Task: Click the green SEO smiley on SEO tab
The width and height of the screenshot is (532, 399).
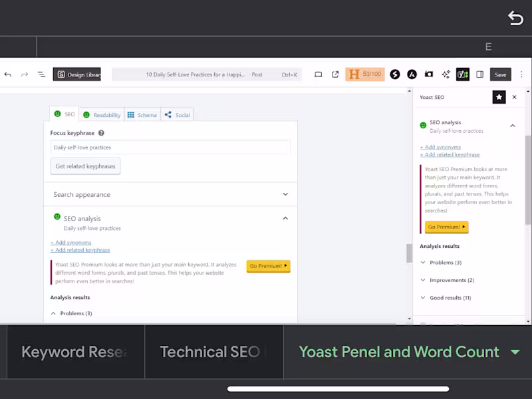Action: click(57, 114)
